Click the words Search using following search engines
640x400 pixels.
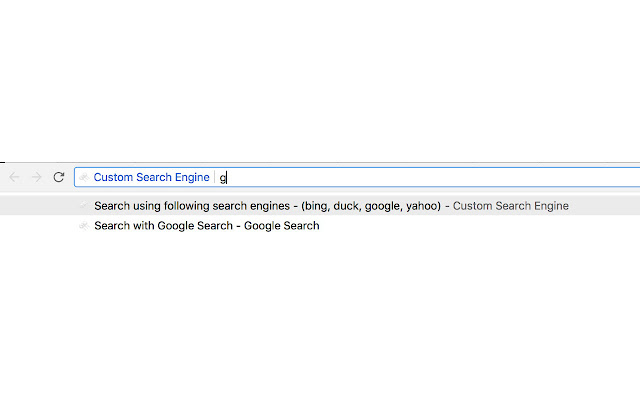(x=189, y=206)
